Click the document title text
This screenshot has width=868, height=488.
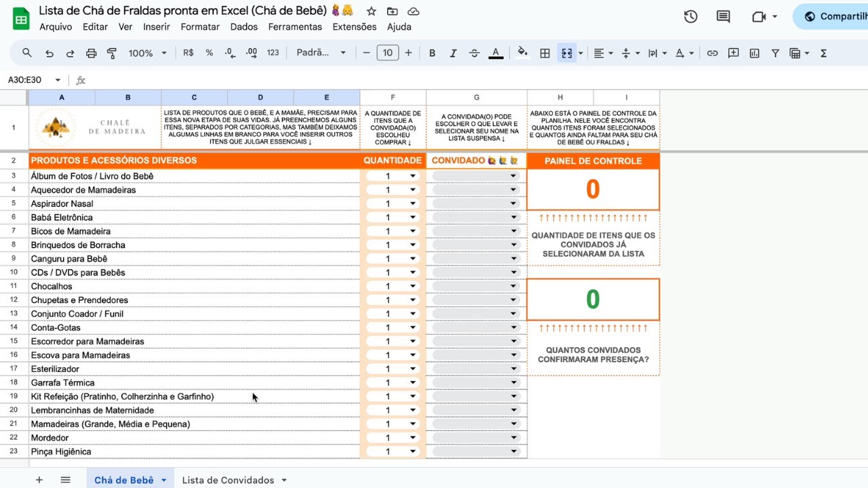pyautogui.click(x=182, y=11)
